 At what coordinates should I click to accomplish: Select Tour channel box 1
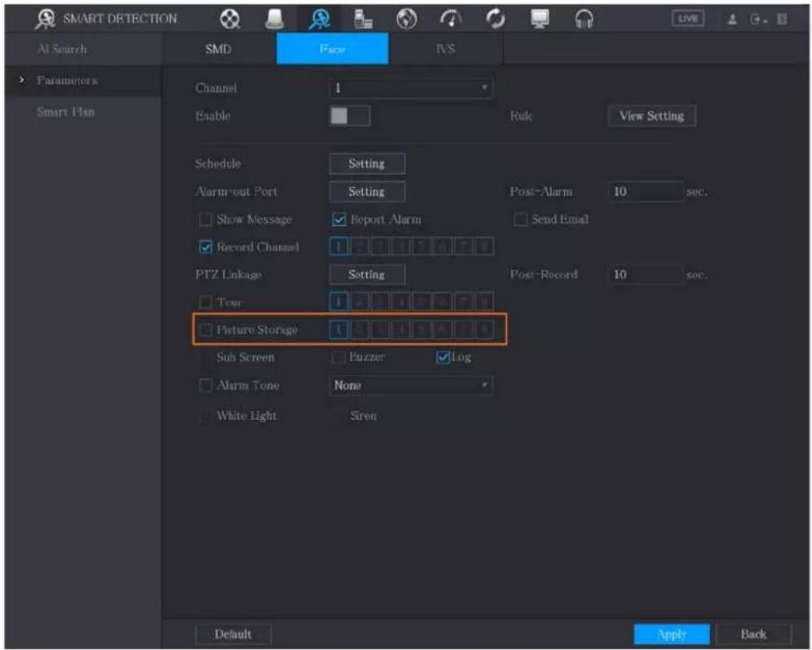(x=339, y=301)
